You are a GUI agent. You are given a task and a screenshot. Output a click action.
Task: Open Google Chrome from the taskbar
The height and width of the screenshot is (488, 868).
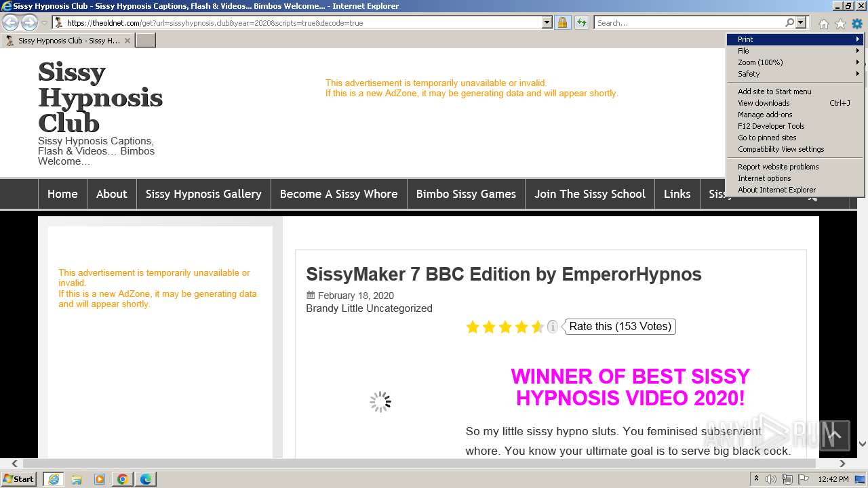[123, 479]
